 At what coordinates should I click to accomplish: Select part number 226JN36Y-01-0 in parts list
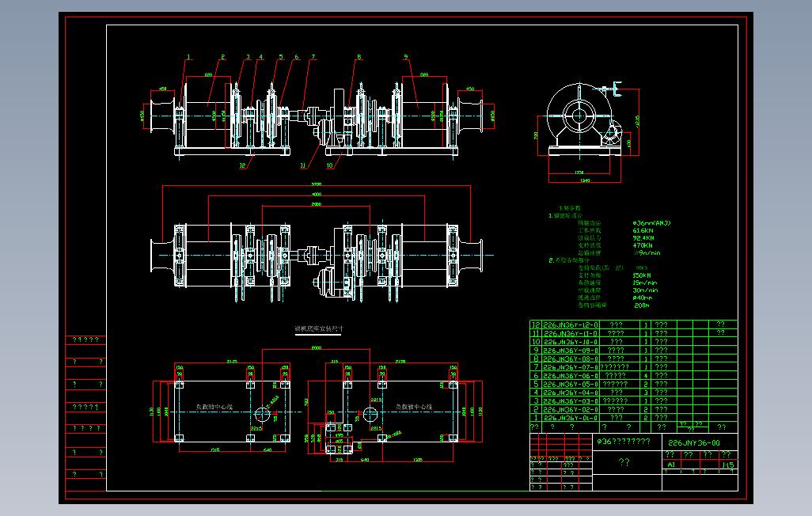571,418
